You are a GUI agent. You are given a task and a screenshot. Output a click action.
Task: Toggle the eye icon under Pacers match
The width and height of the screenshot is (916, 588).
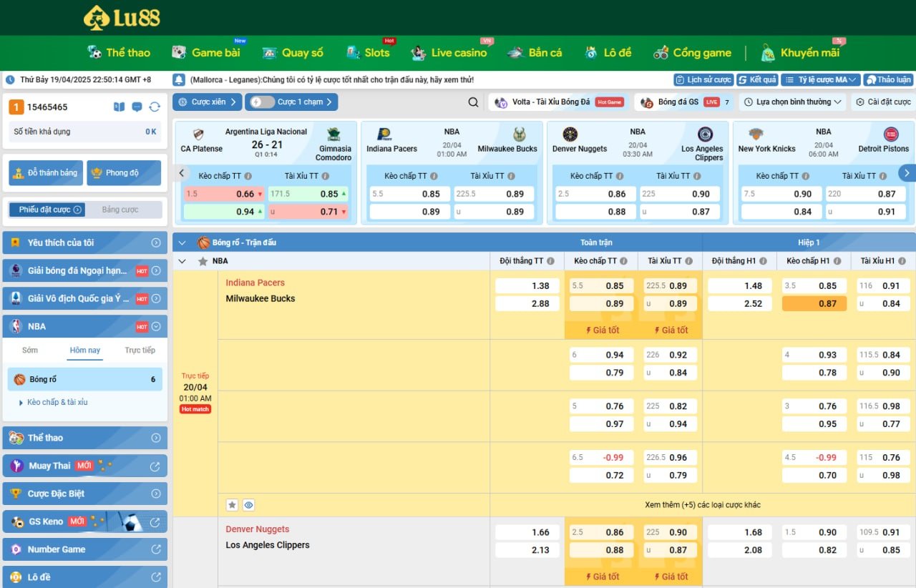[x=248, y=505]
